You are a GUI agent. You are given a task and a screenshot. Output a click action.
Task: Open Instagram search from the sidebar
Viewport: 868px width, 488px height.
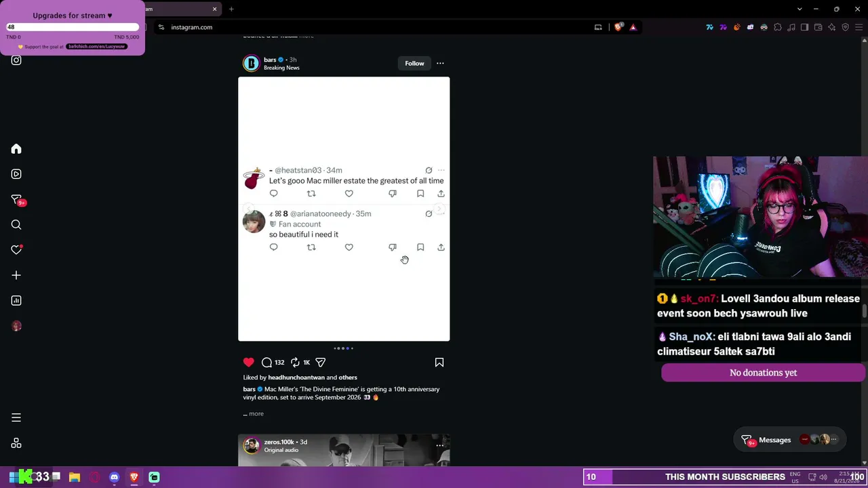point(16,225)
